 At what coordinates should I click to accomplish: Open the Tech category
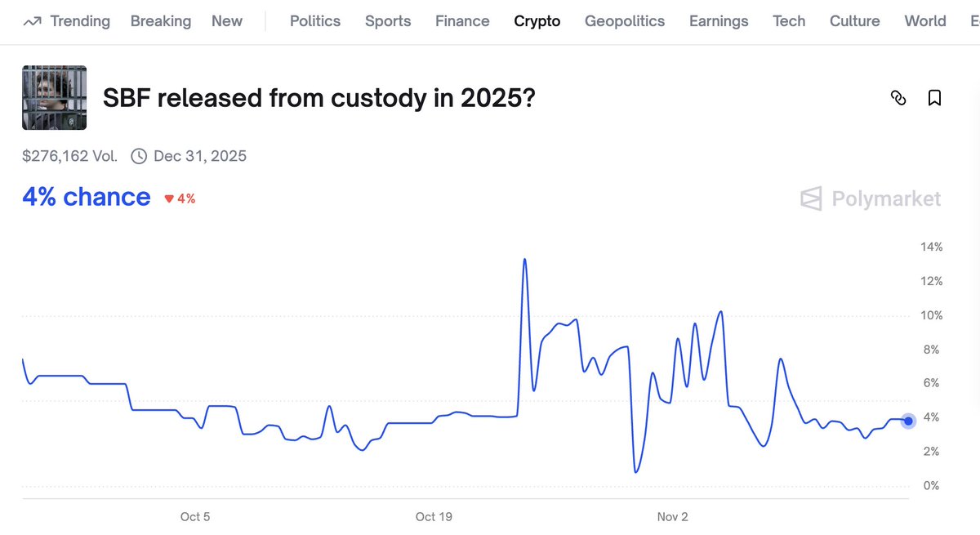pos(789,21)
